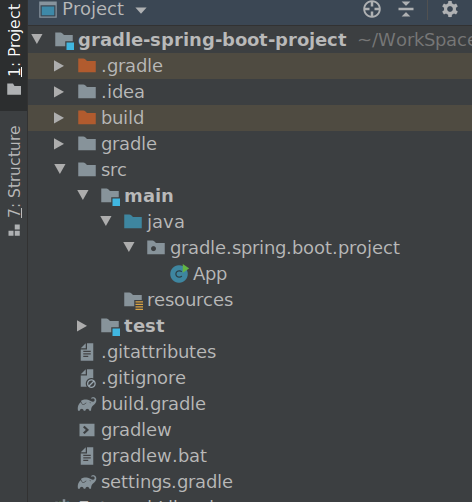Click the folder icon under 1: Project tab

pyautogui.click(x=14, y=89)
